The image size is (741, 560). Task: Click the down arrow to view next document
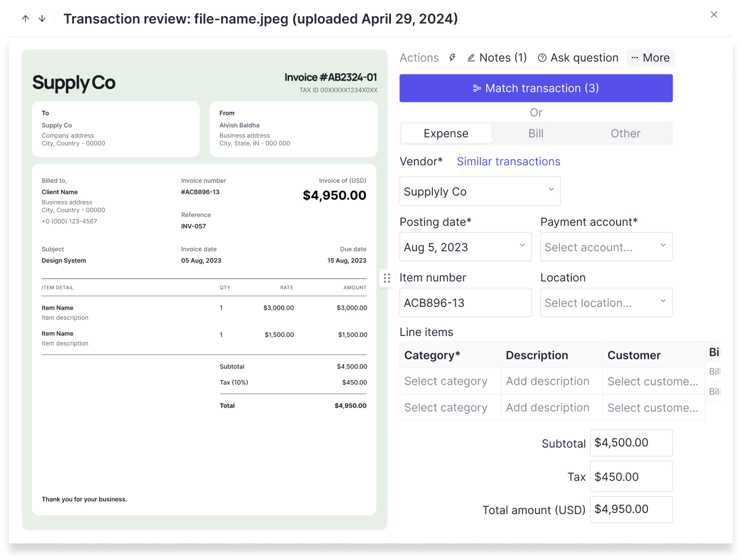41,18
